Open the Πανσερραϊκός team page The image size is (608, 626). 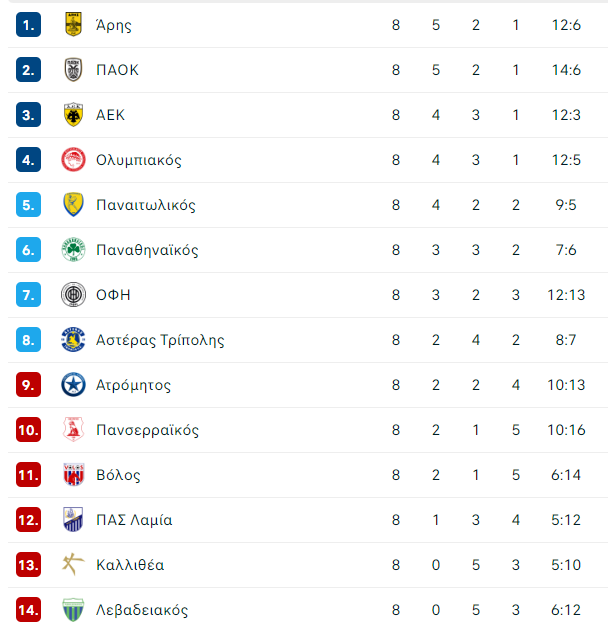(x=147, y=430)
